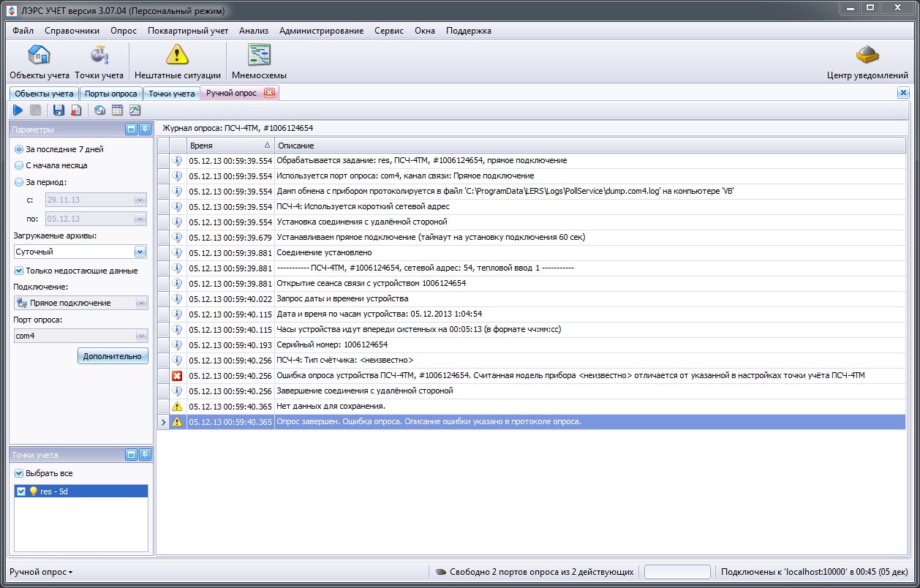920x588 pixels.
Task: Select log row 'Запрос даты и времени устройства'
Action: (x=532, y=299)
